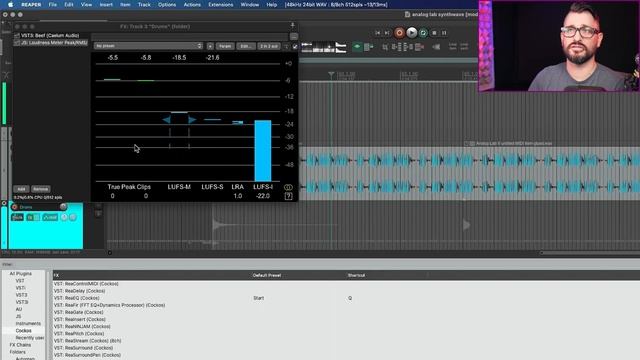Open the macOS Apple menu
The width and height of the screenshot is (640, 360).
point(11,4)
